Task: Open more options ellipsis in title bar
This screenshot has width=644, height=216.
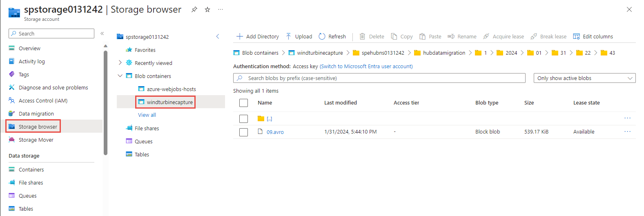Action: pos(221,9)
